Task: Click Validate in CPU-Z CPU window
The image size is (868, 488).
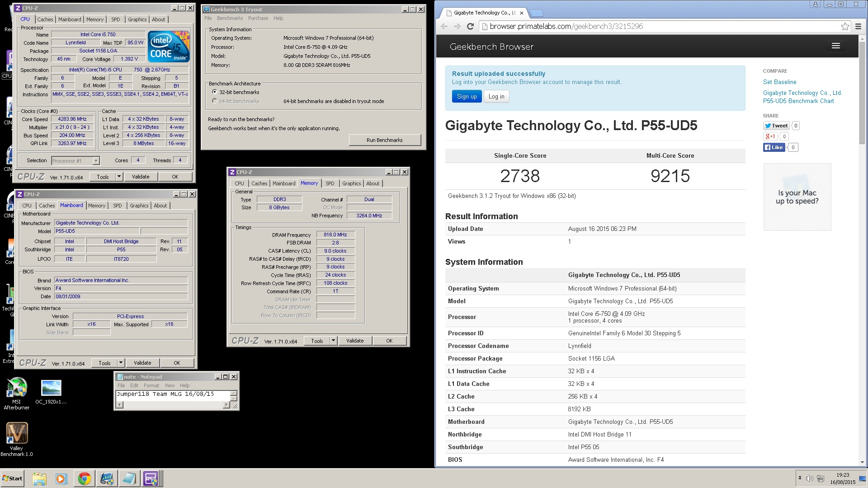Action: [141, 177]
